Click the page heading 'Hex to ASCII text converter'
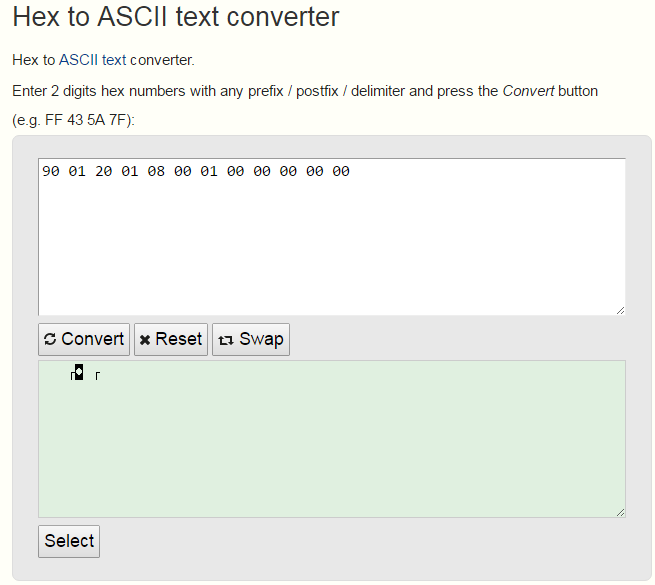 click(x=175, y=17)
